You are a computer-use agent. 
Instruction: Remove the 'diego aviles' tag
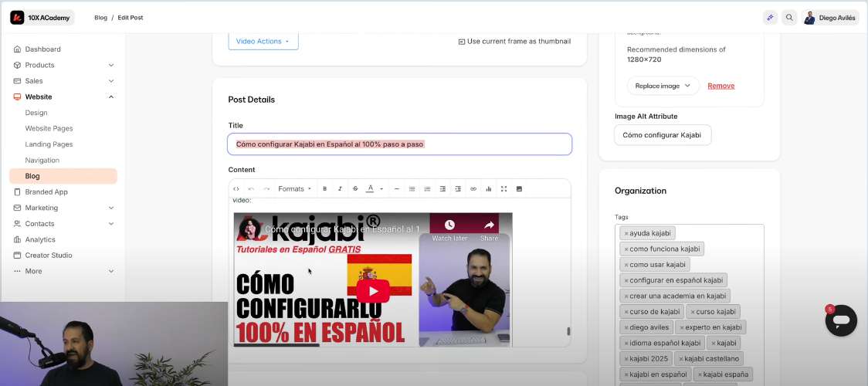click(x=626, y=327)
